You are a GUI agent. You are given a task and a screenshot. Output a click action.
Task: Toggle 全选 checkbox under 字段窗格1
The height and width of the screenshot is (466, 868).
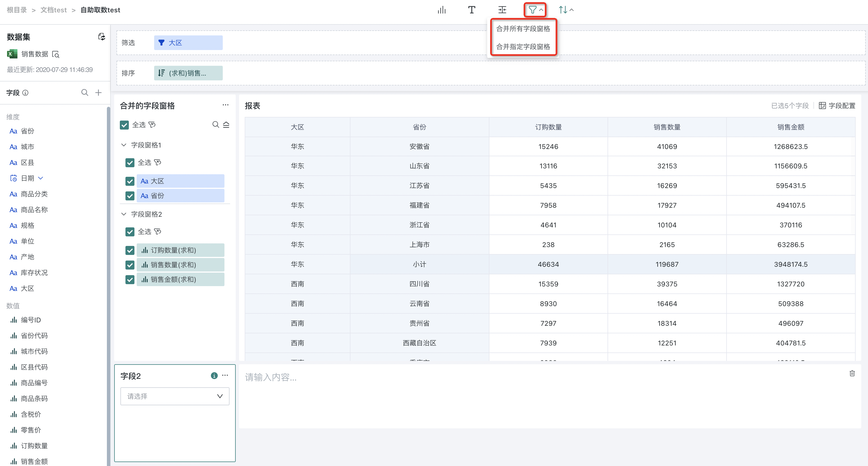tap(130, 163)
